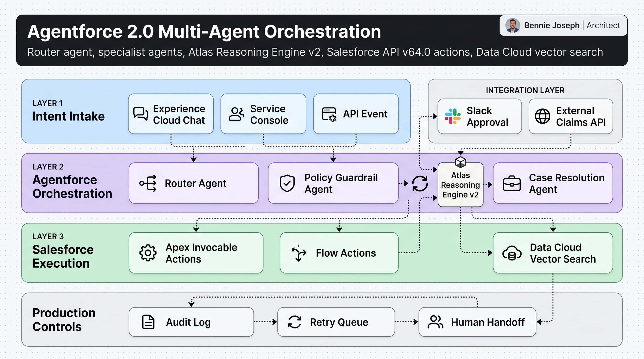Click the sync arrows icon in Retry Queue
The height and width of the screenshot is (359, 644).
pos(294,322)
